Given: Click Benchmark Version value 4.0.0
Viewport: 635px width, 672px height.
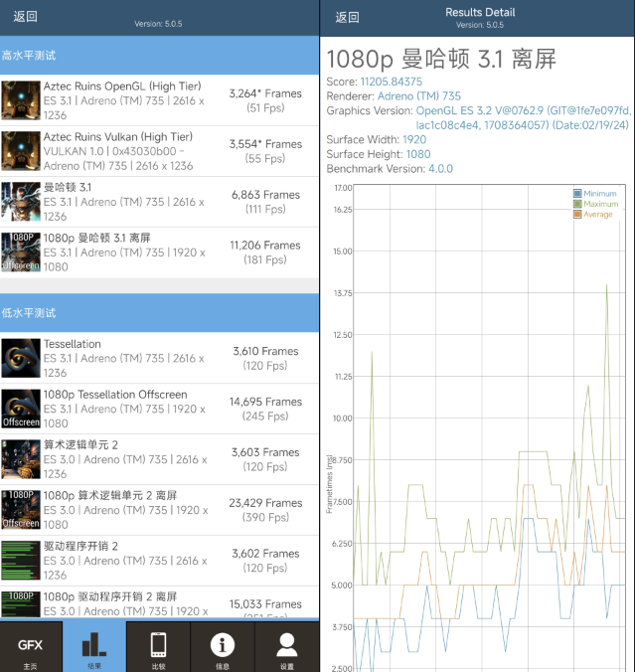Looking at the screenshot, I should (x=440, y=169).
